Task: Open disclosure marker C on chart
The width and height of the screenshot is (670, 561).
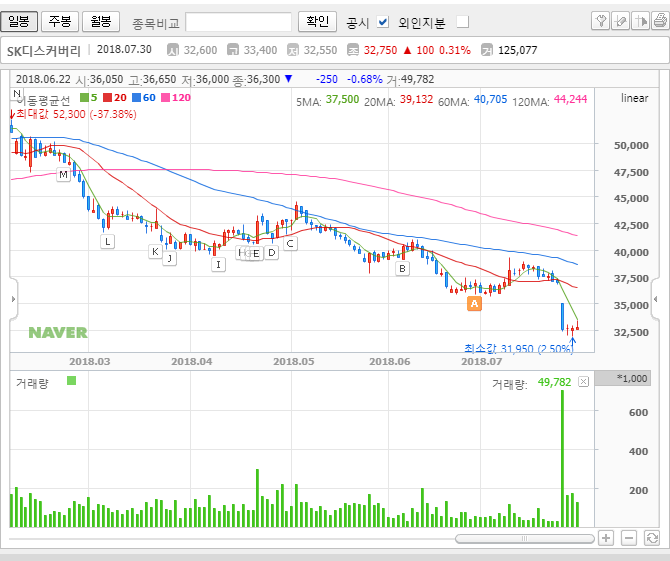Action: 290,244
